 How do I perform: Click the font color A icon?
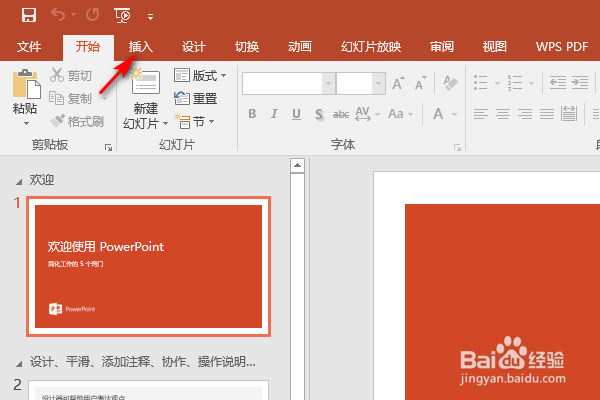pos(438,114)
